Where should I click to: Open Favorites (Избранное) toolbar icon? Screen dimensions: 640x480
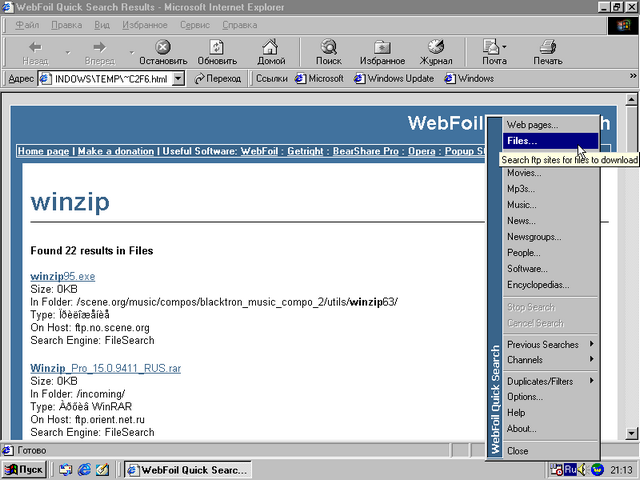382,52
